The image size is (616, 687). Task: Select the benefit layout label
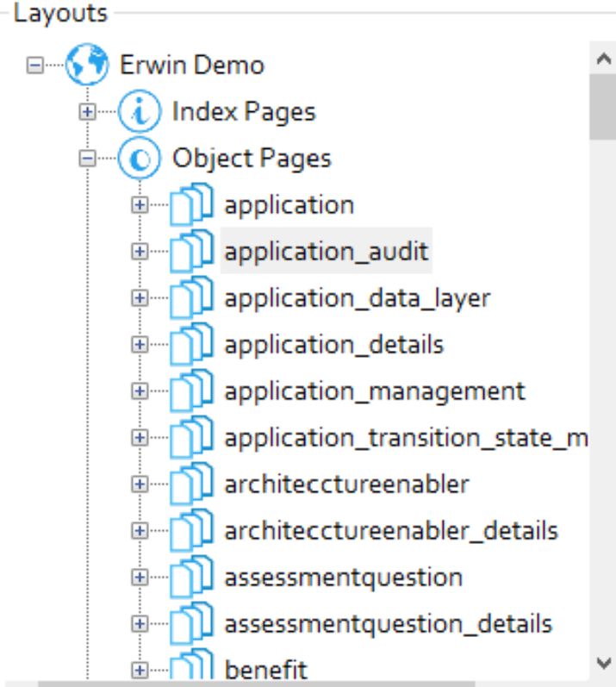click(265, 669)
